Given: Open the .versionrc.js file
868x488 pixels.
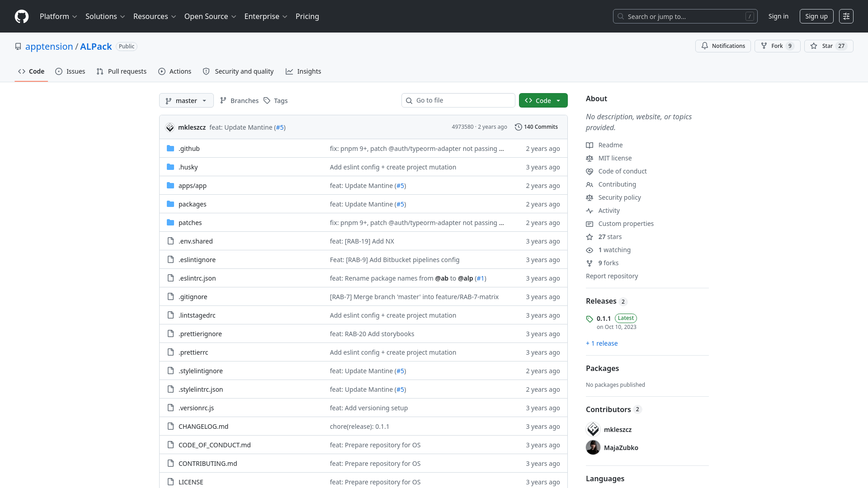Looking at the screenshot, I should pos(196,408).
